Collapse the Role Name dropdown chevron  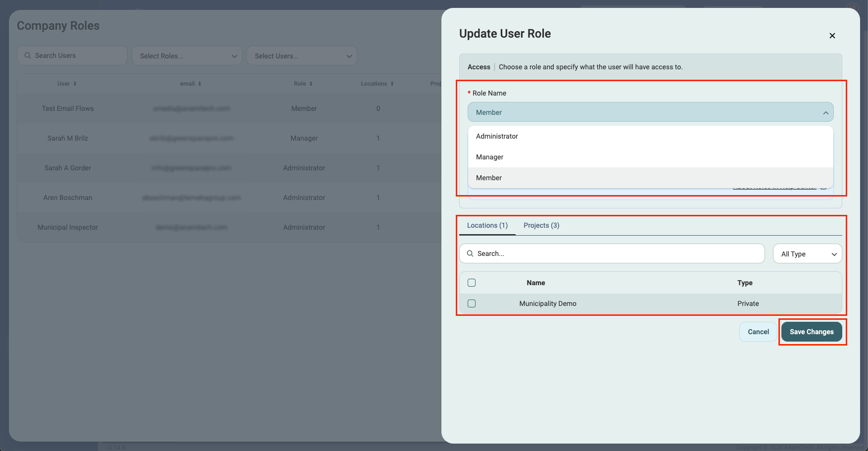point(825,113)
